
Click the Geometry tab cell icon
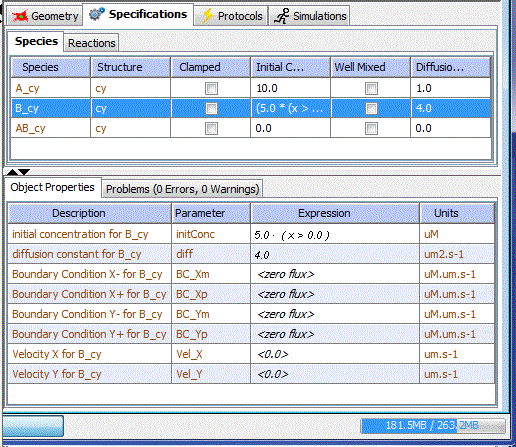click(20, 16)
